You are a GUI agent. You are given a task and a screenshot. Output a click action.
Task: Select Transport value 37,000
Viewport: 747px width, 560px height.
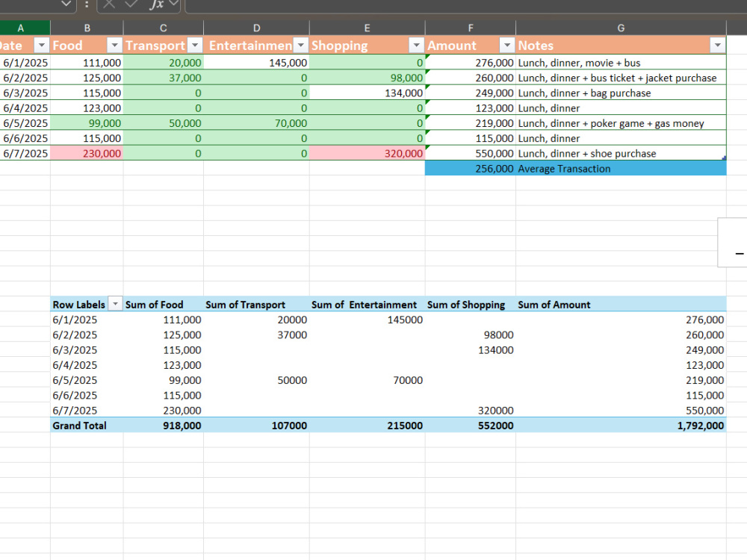pos(164,78)
